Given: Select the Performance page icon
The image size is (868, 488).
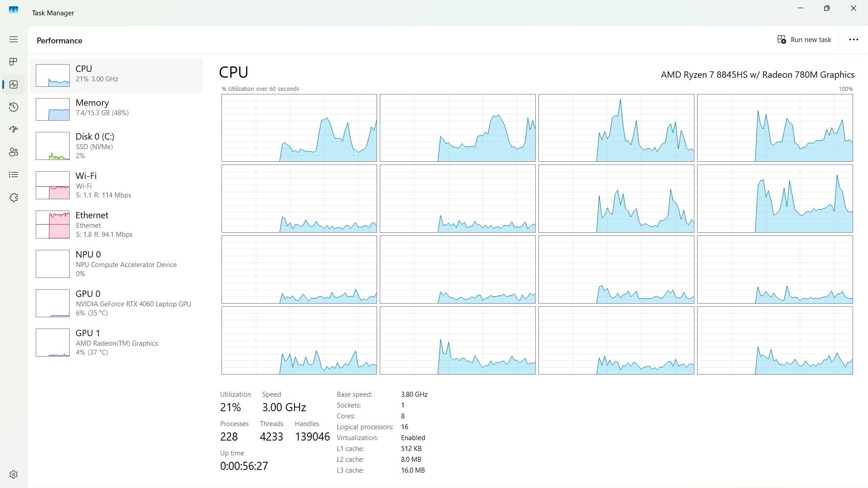Looking at the screenshot, I should click(14, 84).
